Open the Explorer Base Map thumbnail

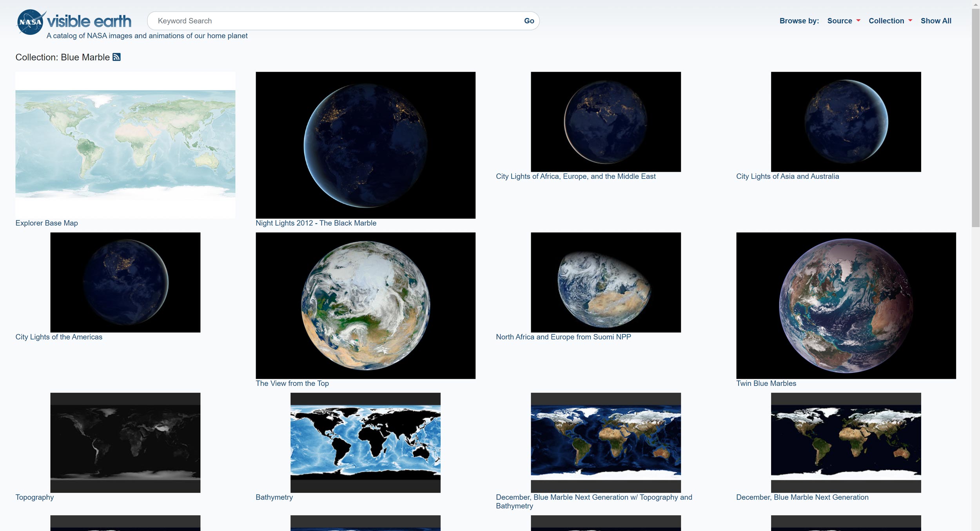[x=125, y=145]
